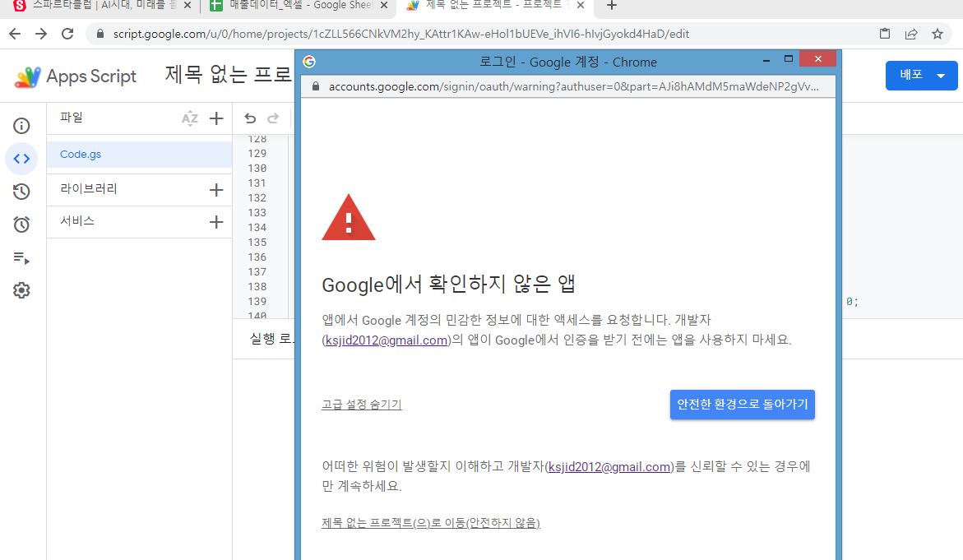
Task: Minimize the login popup window
Action: coord(766,59)
